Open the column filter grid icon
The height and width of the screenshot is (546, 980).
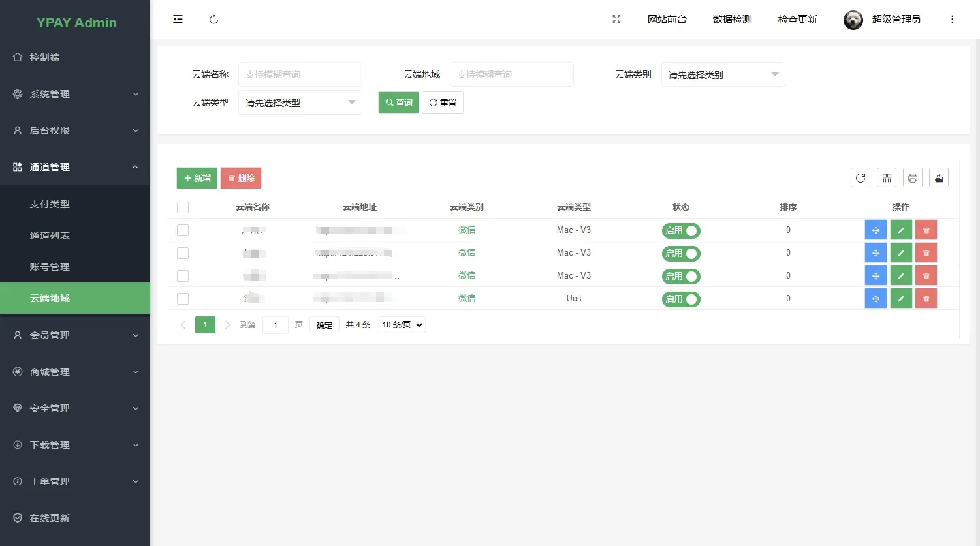tap(887, 177)
